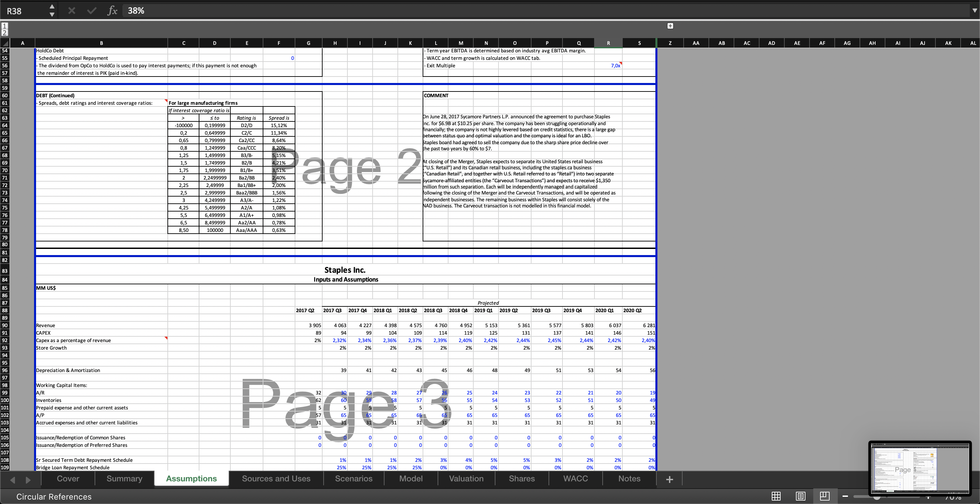Show outline level 1
The height and width of the screenshot is (504, 980).
tap(4, 26)
